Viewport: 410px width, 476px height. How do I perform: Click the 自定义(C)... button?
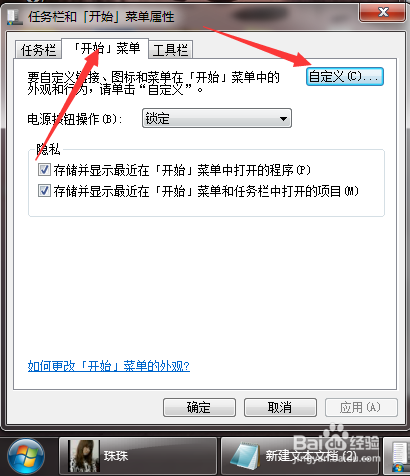pyautogui.click(x=345, y=77)
